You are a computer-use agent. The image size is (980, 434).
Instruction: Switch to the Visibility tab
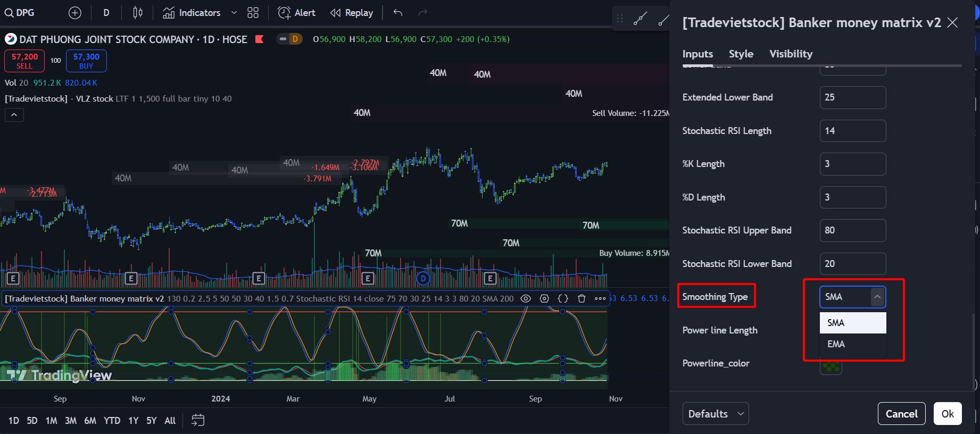[x=791, y=54]
